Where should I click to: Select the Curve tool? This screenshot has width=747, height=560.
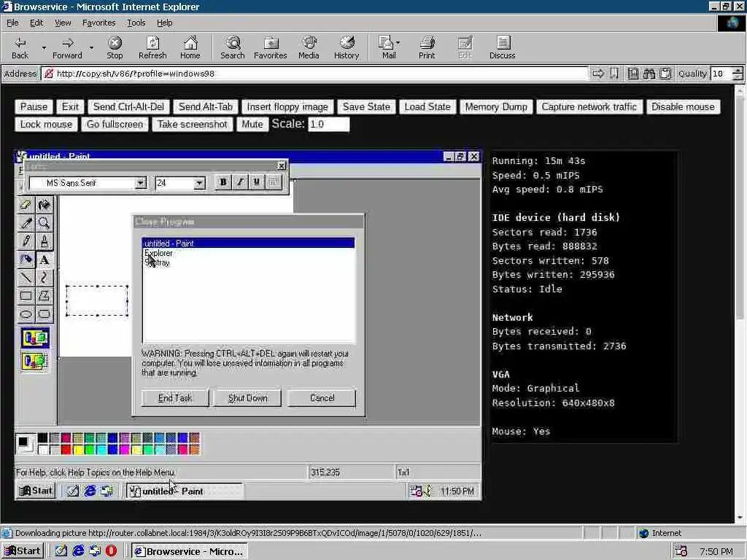click(x=44, y=278)
